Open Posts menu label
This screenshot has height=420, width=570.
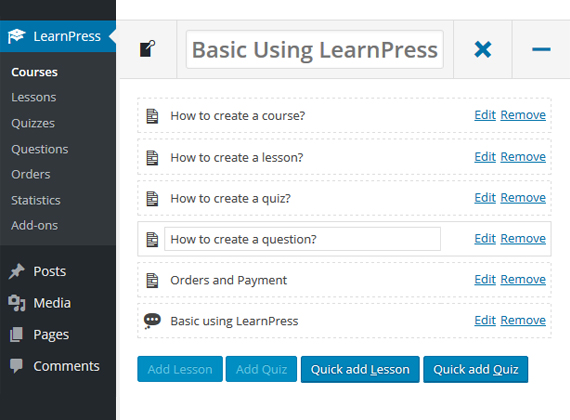click(x=50, y=271)
